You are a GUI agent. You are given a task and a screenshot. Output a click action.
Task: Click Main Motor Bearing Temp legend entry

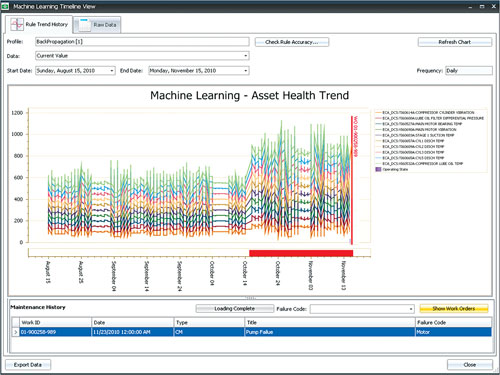419,124
